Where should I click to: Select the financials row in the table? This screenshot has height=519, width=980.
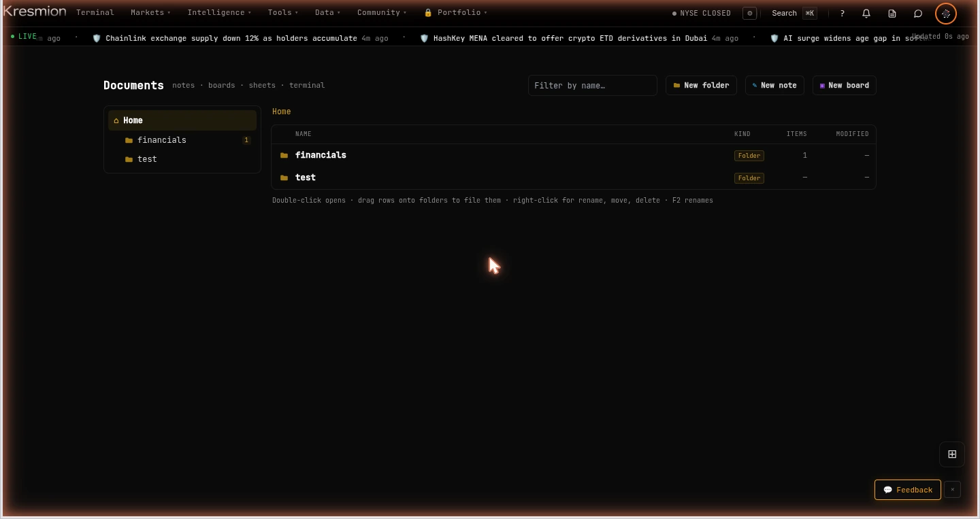[x=574, y=155]
